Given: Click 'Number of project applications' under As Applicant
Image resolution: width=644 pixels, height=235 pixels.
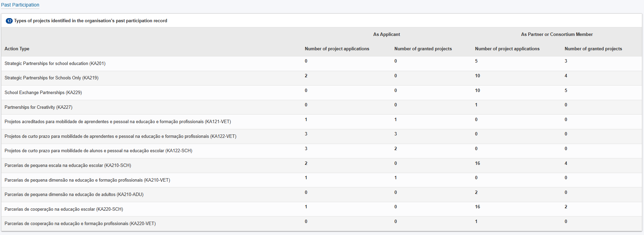Looking at the screenshot, I should (337, 49).
